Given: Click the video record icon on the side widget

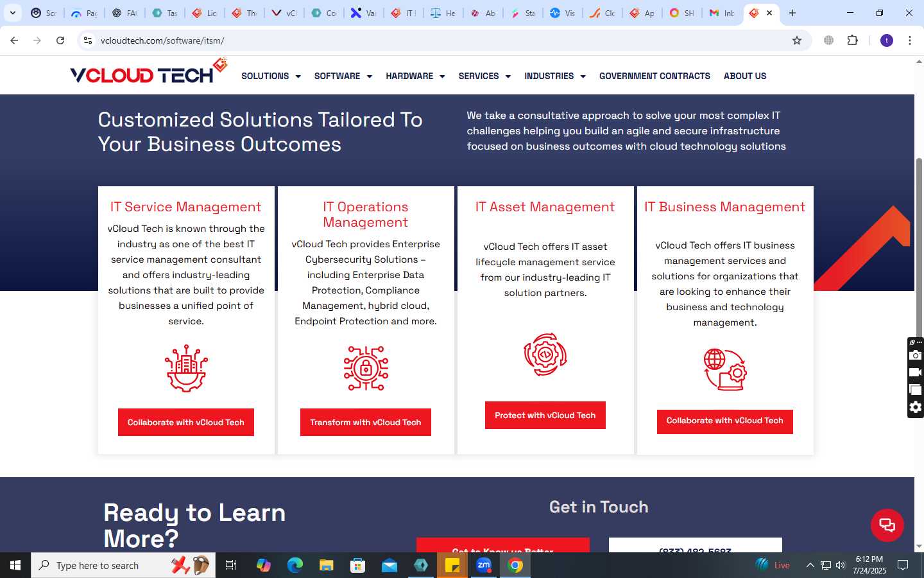Looking at the screenshot, I should [x=916, y=372].
